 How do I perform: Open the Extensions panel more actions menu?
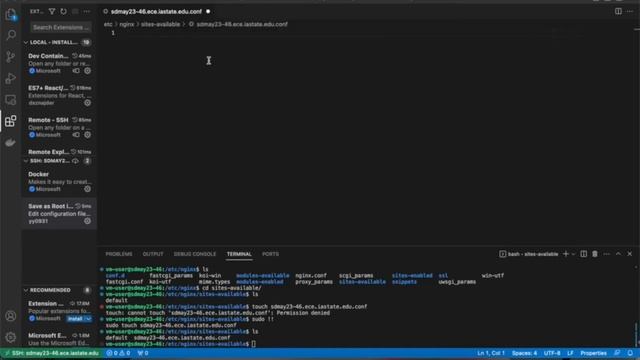point(87,11)
